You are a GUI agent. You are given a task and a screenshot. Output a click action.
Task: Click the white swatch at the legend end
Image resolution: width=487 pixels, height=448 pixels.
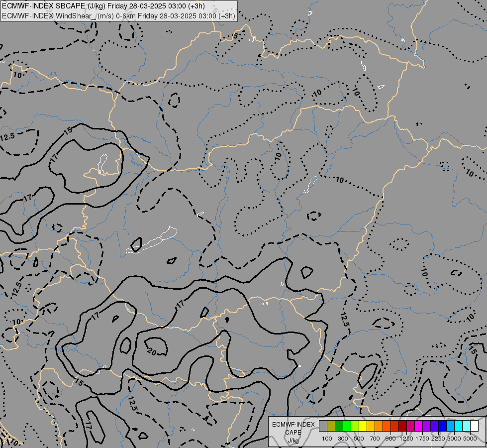pyautogui.click(x=475, y=426)
